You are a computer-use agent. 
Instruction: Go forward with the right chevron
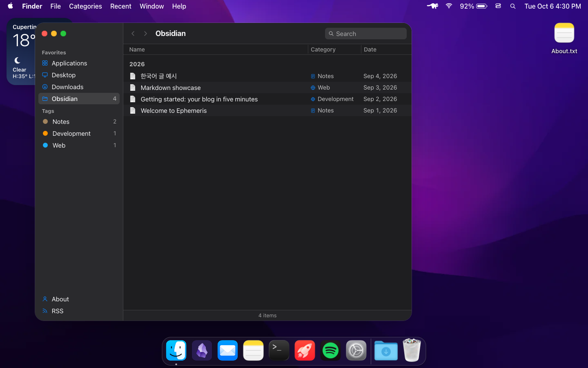pos(145,34)
